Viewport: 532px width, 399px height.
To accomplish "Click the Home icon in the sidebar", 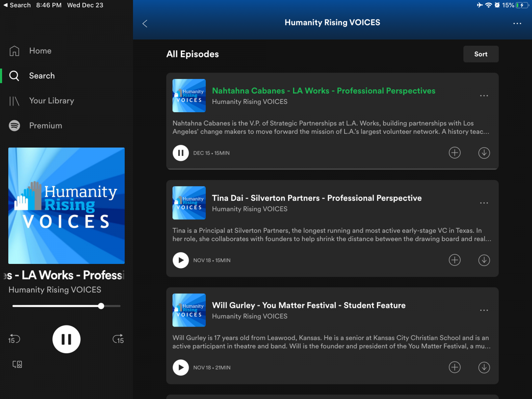I will [x=15, y=51].
